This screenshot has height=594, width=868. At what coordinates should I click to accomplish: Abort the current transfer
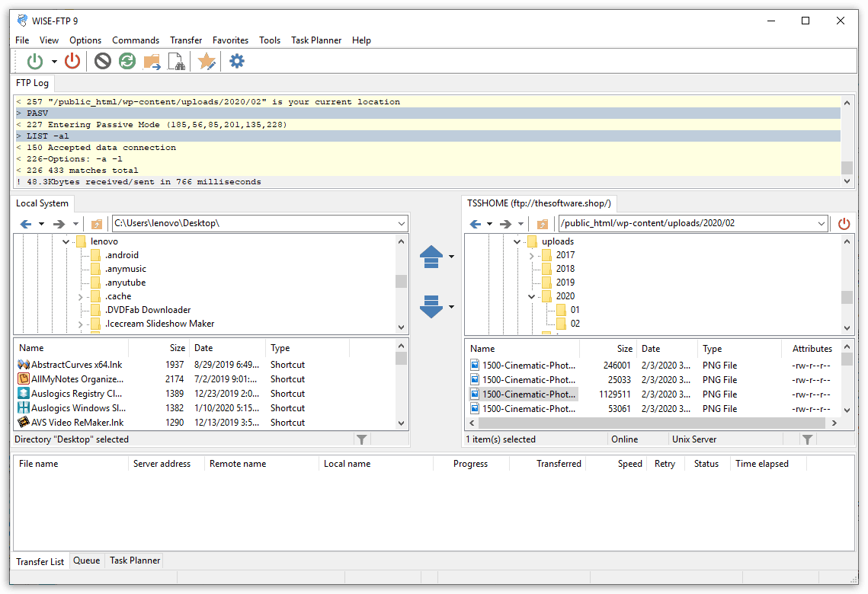pyautogui.click(x=102, y=61)
